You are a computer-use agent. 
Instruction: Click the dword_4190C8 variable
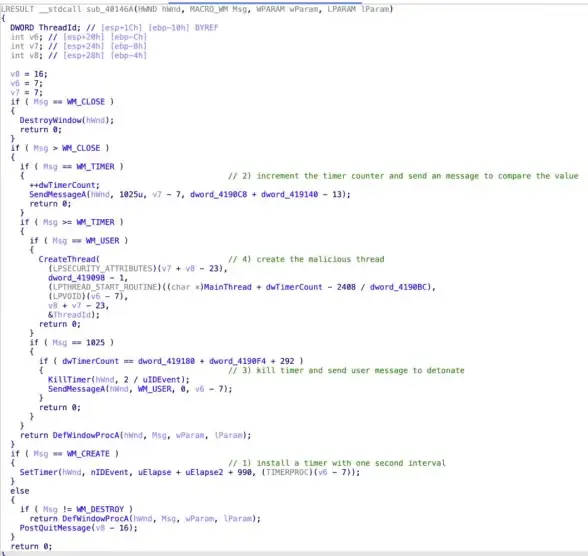(x=218, y=195)
